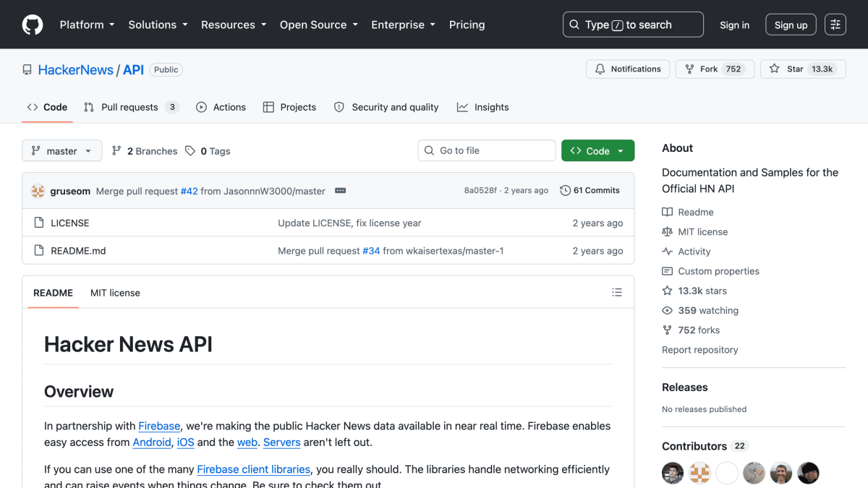Select the README tab in file viewer

53,293
